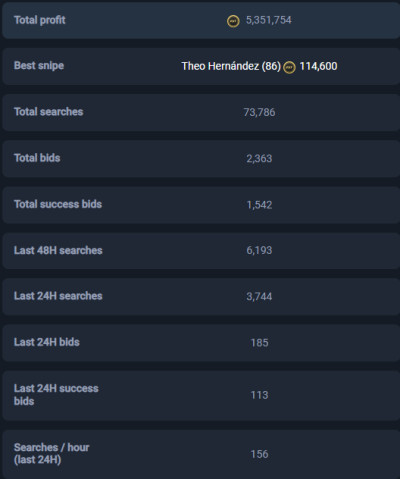Click the Total success bids label

[58, 204]
